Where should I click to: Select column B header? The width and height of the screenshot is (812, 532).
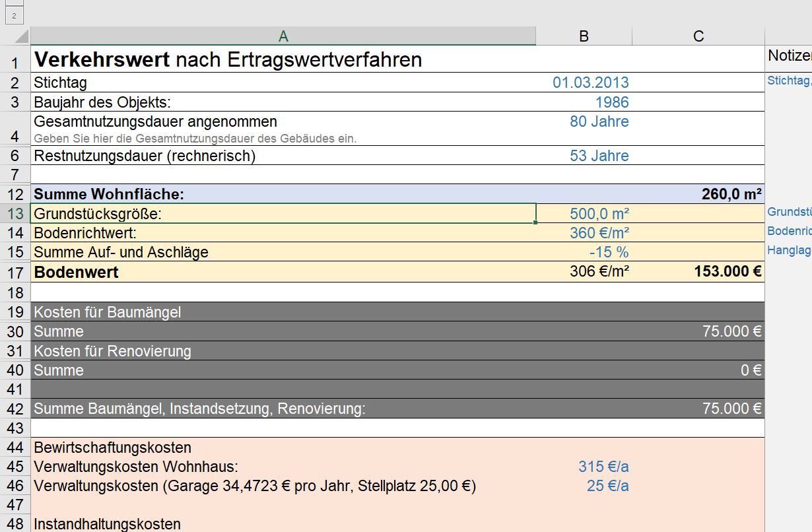584,36
